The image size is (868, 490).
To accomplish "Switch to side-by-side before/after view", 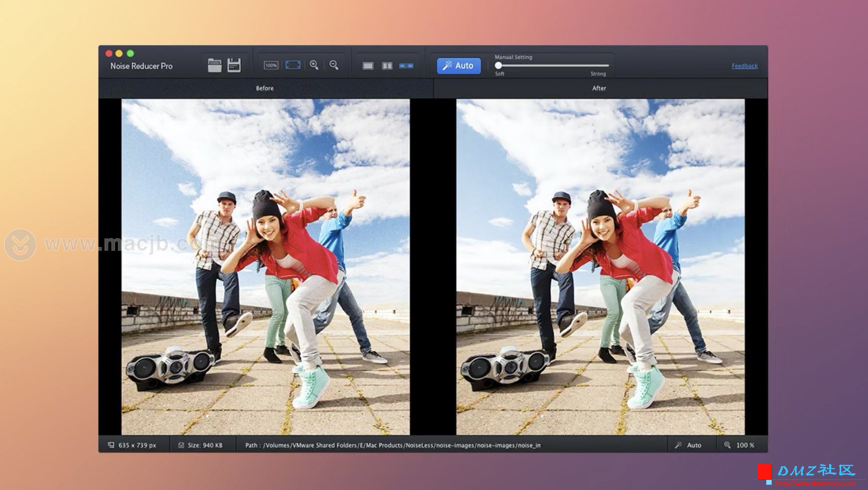I will pos(406,66).
